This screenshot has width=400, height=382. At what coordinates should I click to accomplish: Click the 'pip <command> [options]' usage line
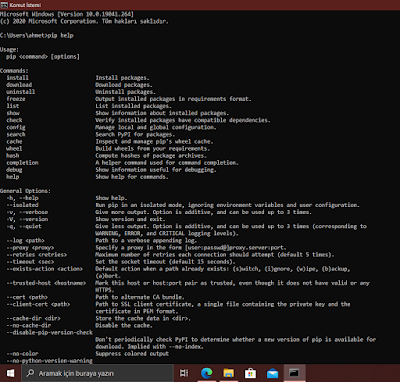pyautogui.click(x=43, y=57)
